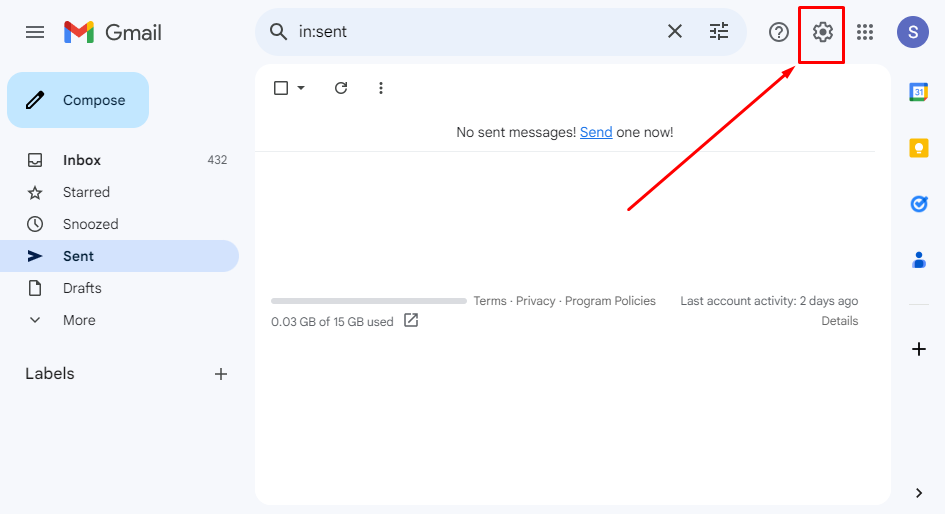This screenshot has height=514, width=945.
Task: Open the Google apps grid
Action: pyautogui.click(x=865, y=32)
